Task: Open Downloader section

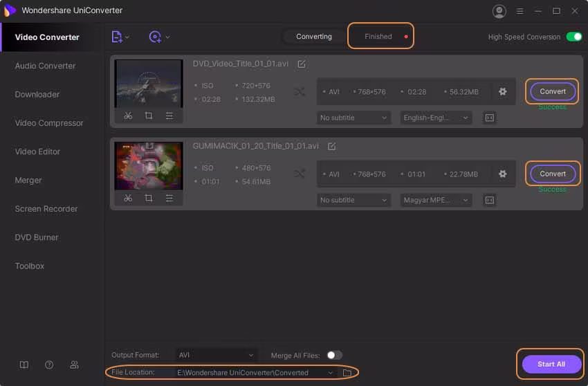Action: 37,95
